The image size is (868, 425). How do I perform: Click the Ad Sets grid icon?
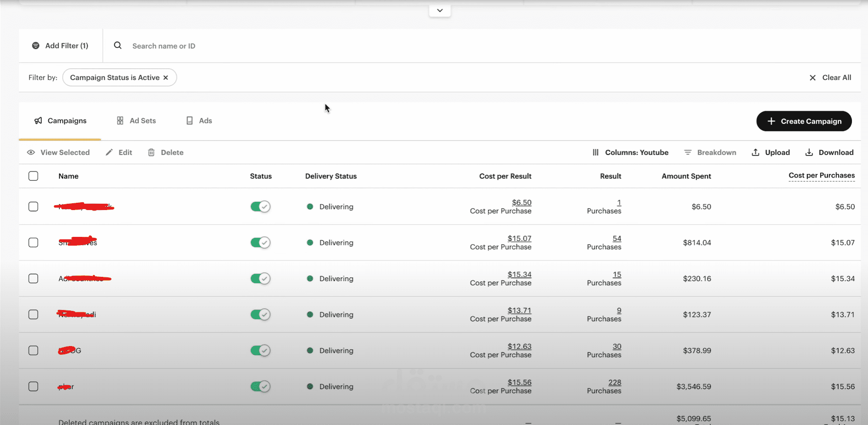pyautogui.click(x=120, y=121)
